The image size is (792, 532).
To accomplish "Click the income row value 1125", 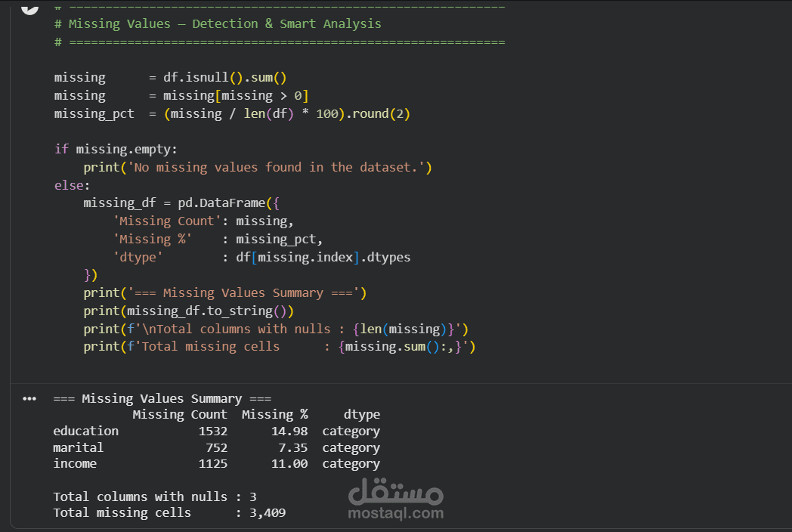I will (212, 464).
